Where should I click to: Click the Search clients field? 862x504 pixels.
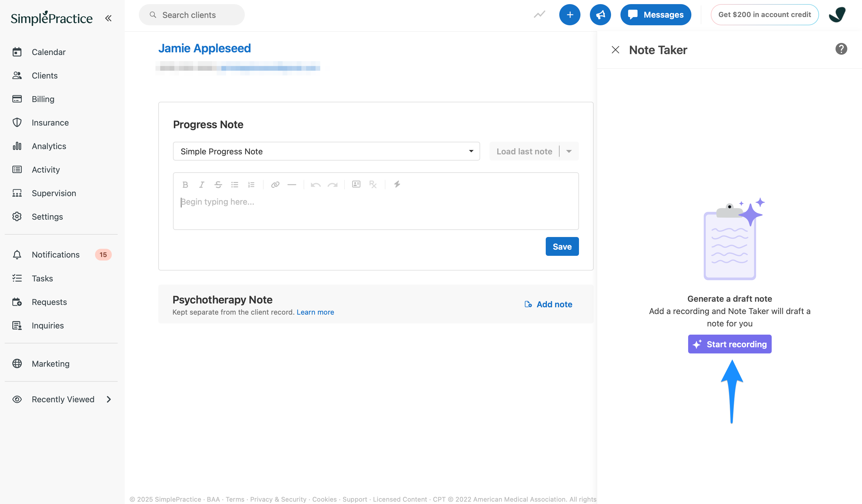pos(192,15)
